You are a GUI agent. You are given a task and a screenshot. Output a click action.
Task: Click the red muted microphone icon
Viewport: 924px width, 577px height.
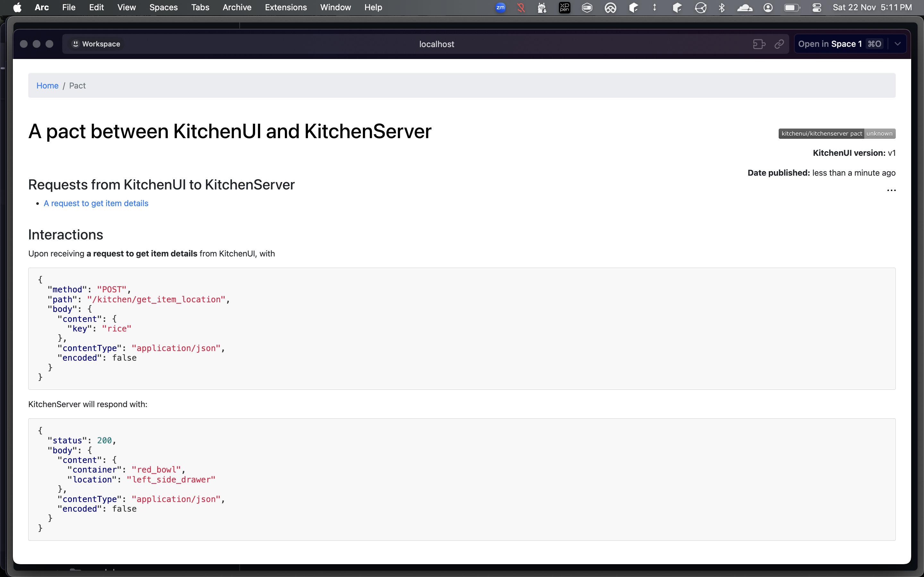(x=521, y=8)
